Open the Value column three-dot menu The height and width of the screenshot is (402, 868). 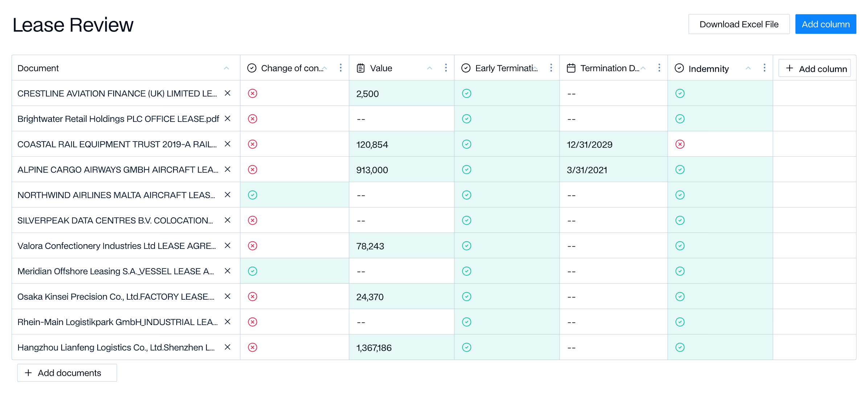[x=446, y=68]
